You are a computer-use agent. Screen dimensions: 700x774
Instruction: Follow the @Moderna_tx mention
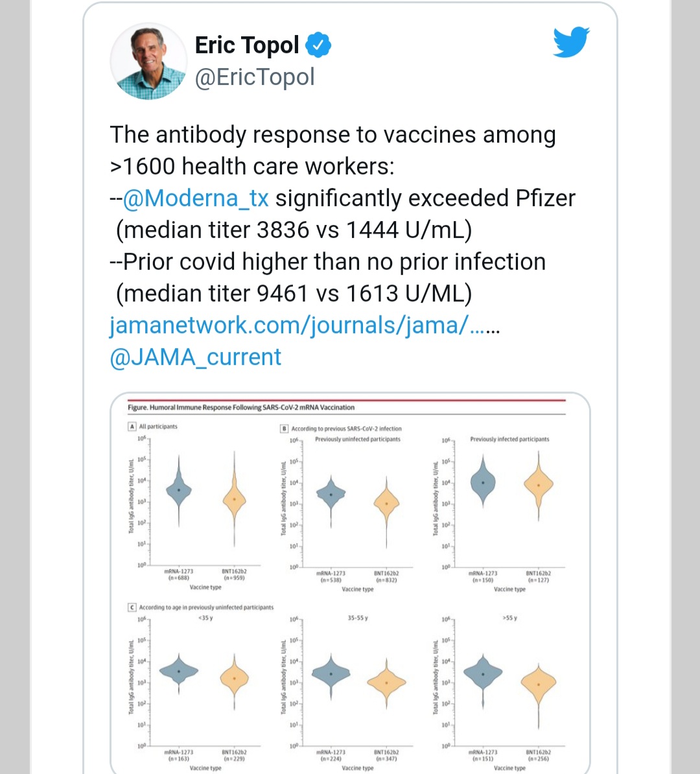(x=196, y=198)
